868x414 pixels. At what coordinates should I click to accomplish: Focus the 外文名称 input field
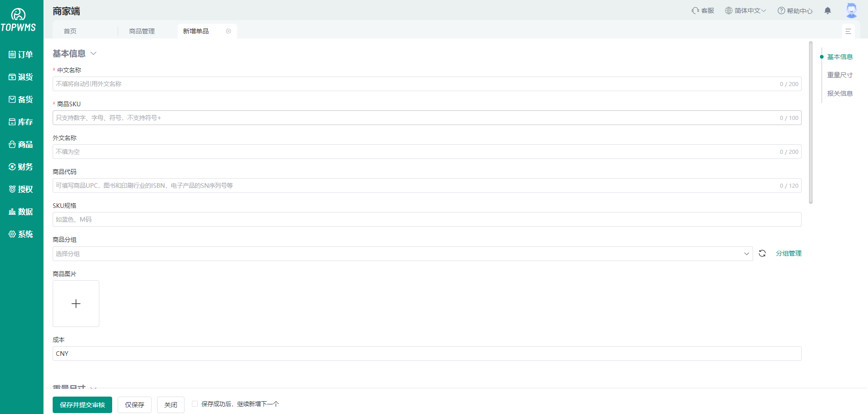tap(427, 152)
